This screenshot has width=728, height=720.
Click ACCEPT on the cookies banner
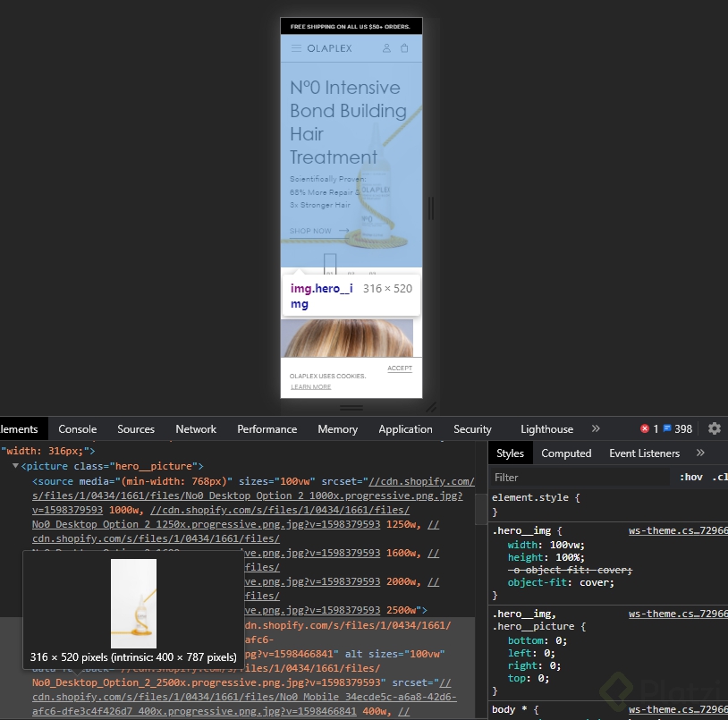(x=399, y=368)
